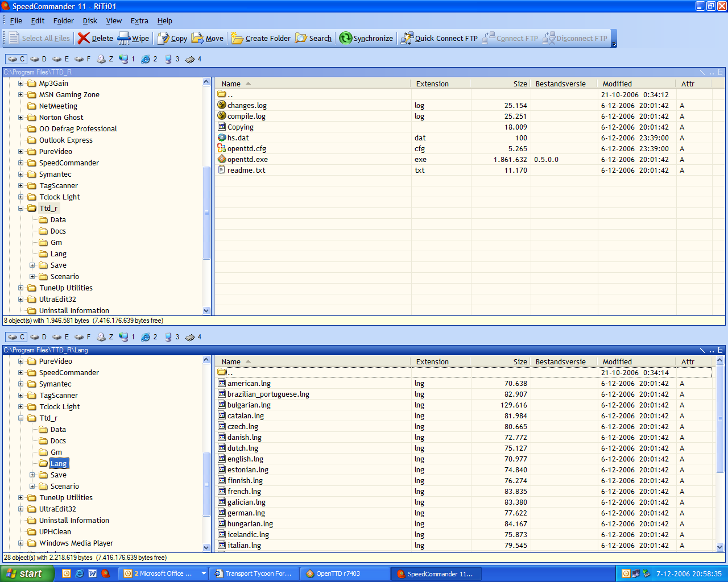Image resolution: width=728 pixels, height=582 pixels.
Task: Open the Search tool from the toolbar
Action: pos(313,38)
